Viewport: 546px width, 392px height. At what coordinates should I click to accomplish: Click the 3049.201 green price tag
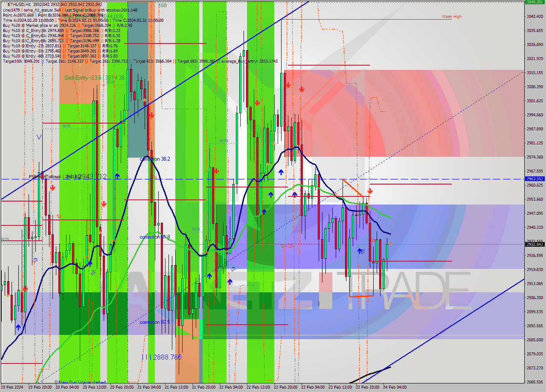(534, 2)
